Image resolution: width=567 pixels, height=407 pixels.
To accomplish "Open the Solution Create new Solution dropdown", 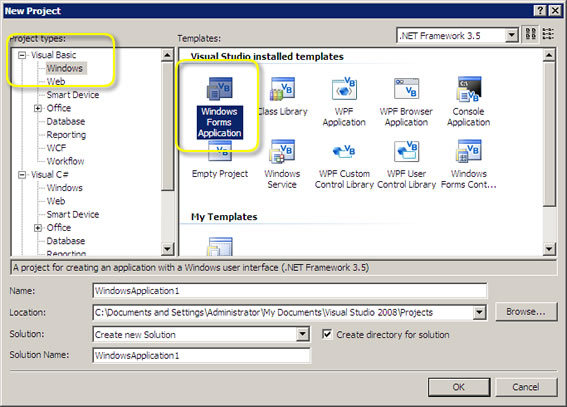I will point(302,334).
